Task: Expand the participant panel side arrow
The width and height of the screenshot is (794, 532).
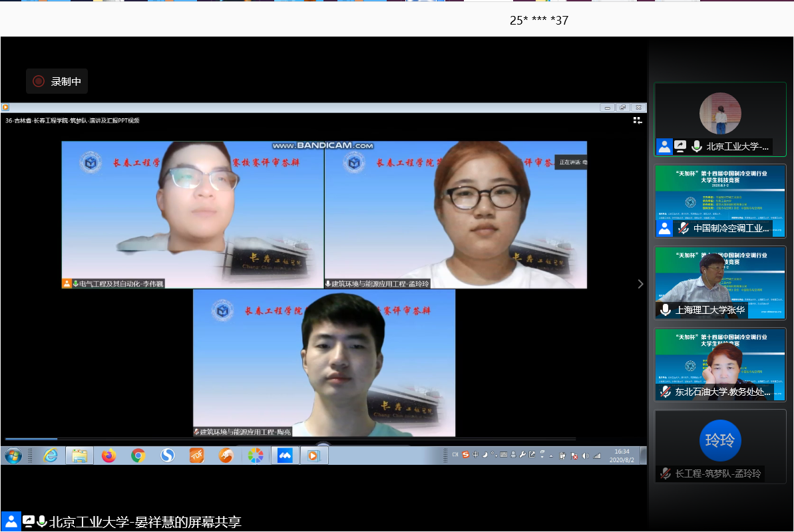Action: pos(640,284)
